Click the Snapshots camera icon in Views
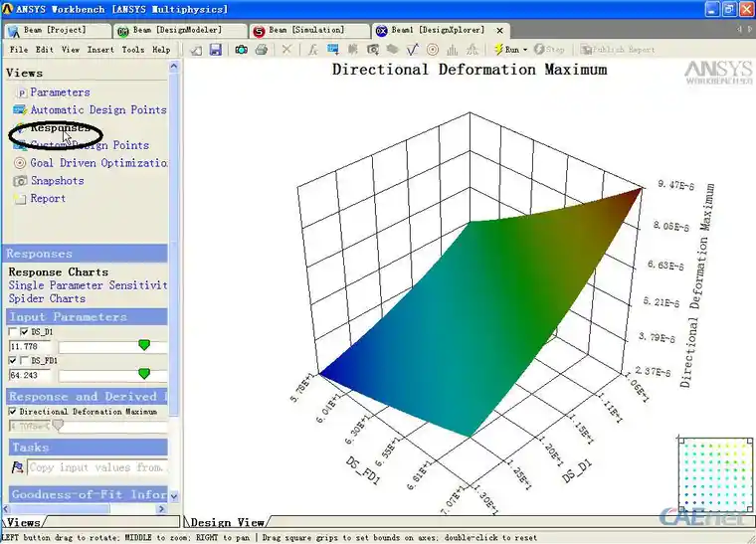Screen dimensions: 756x544 point(20,181)
